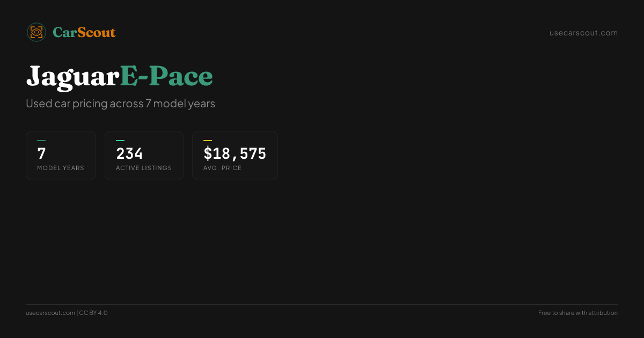The image size is (644, 338).
Task: Click the Free to share with attribution note
Action: point(577,313)
